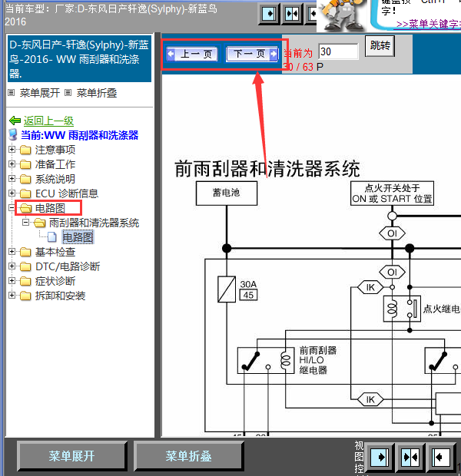Click document page icon of 电路图 leaf

[52, 237]
